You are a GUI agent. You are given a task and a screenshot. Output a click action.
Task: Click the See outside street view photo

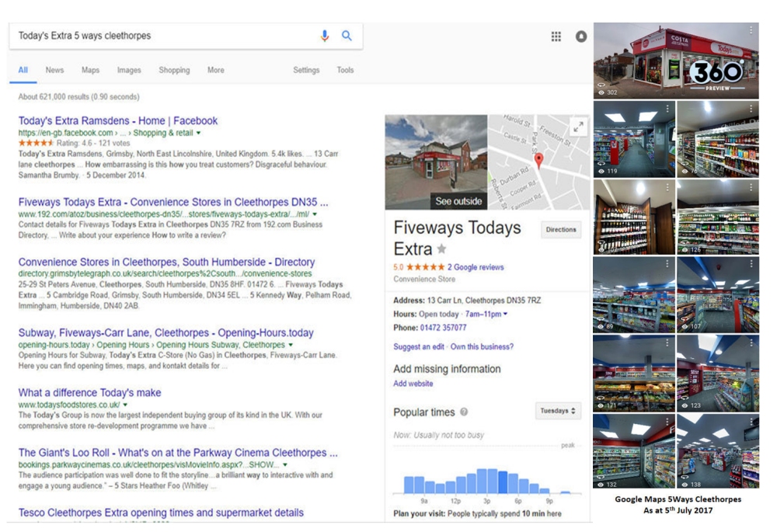[x=436, y=162]
